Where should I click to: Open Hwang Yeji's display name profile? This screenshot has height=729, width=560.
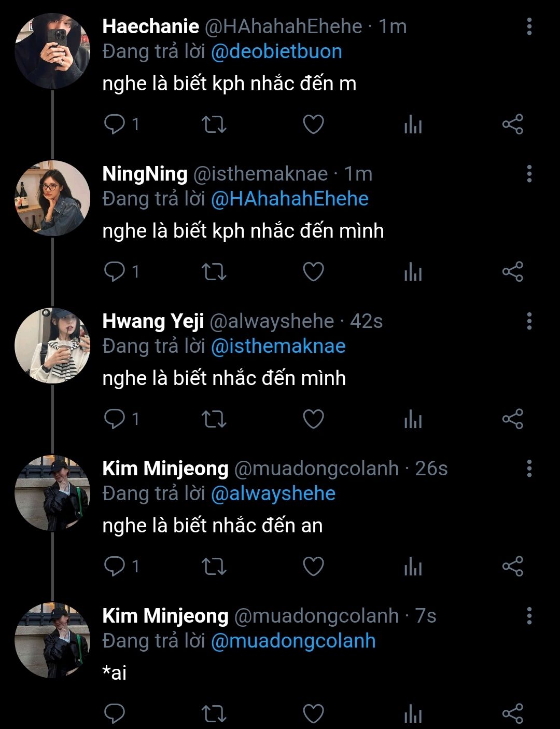(x=153, y=321)
